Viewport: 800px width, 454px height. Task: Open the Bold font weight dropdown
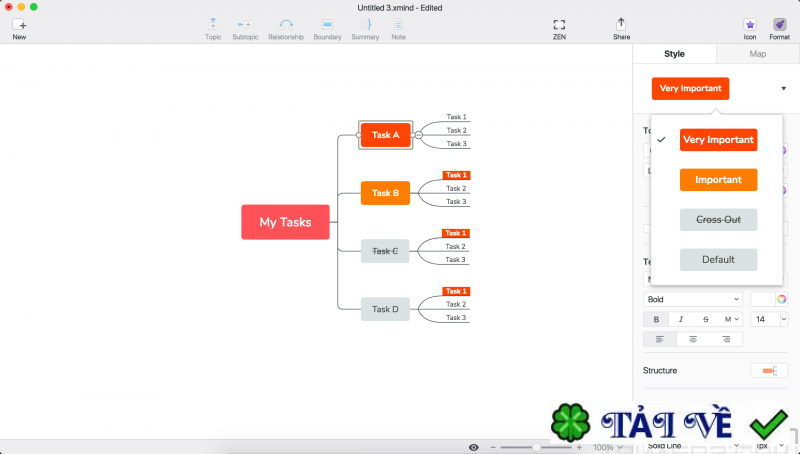coord(693,299)
